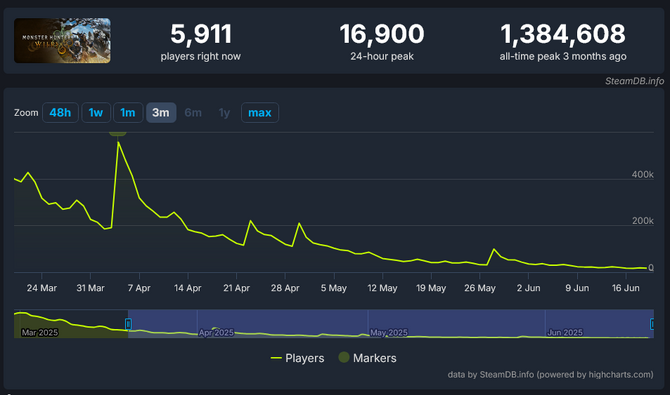Click the 1,384,608 all-time peak figure

click(x=563, y=34)
